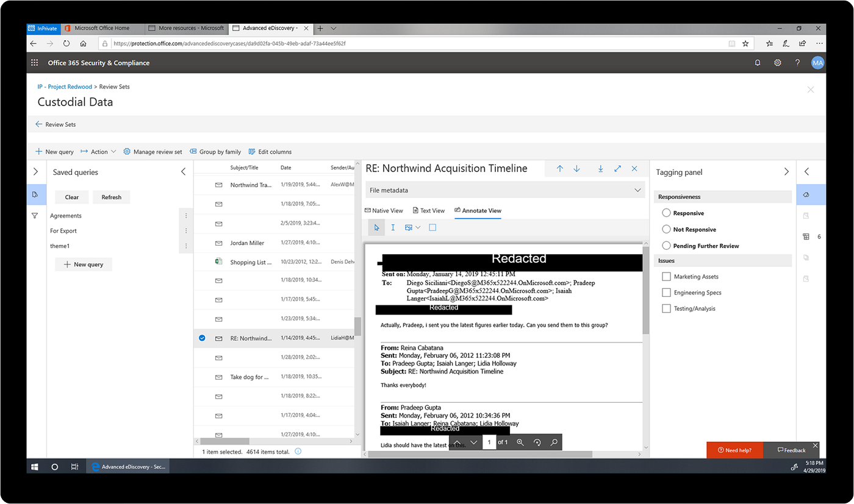Switch to Text View tab
This screenshot has height=504, width=854.
(429, 210)
